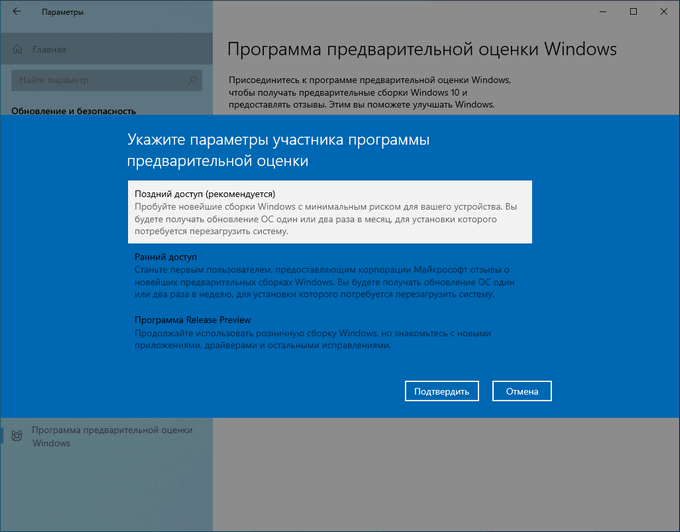Screen dimensions: 680x532
Task: Confirm with the Подтвердить button
Action: 441,391
